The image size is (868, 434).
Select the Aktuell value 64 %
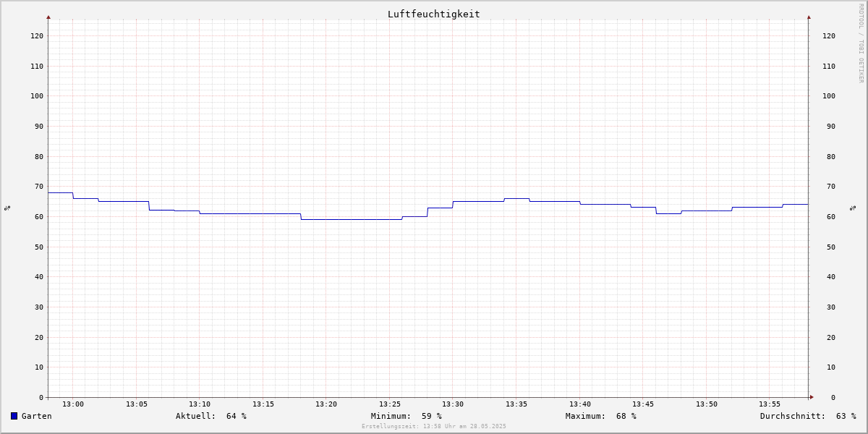pos(237,416)
